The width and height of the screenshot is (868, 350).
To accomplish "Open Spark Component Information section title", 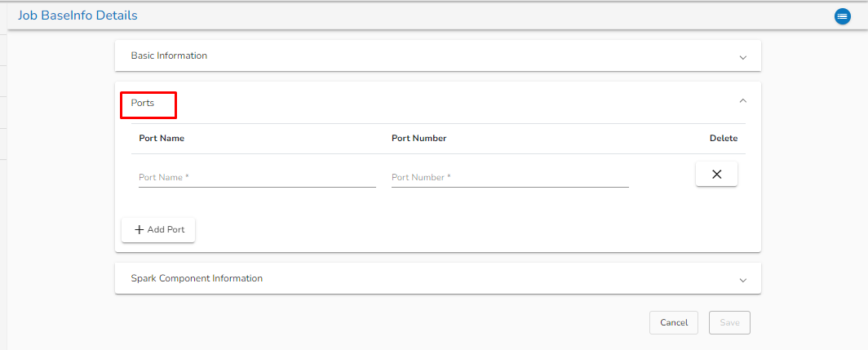I will point(197,278).
